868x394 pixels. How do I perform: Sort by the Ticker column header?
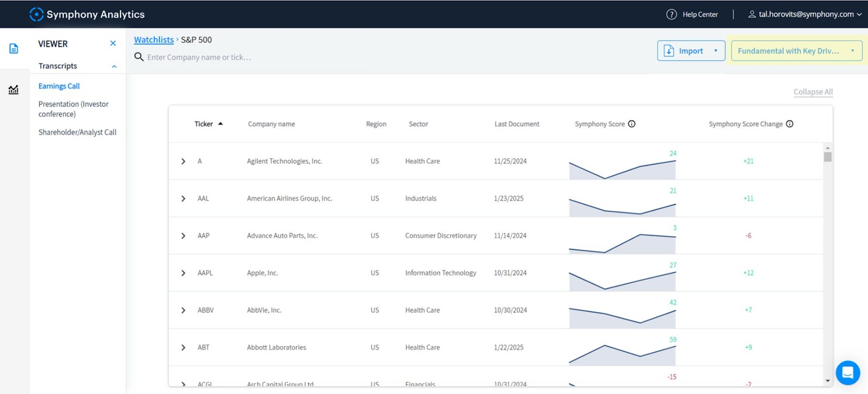[x=204, y=124]
